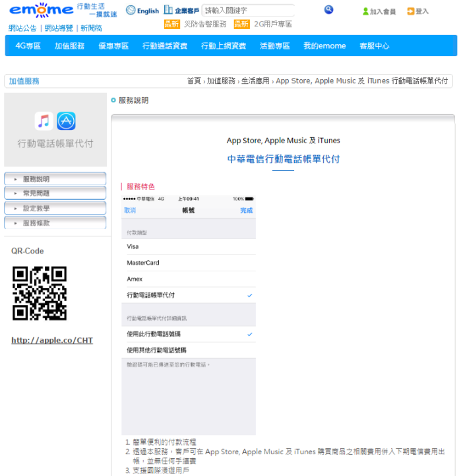The image size is (459, 476).
Task: Select the 服務條款 sidebar button
Action: pyautogui.click(x=55, y=223)
